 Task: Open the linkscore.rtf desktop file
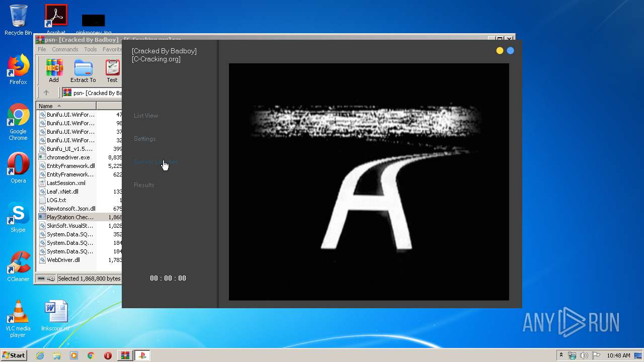(56, 316)
